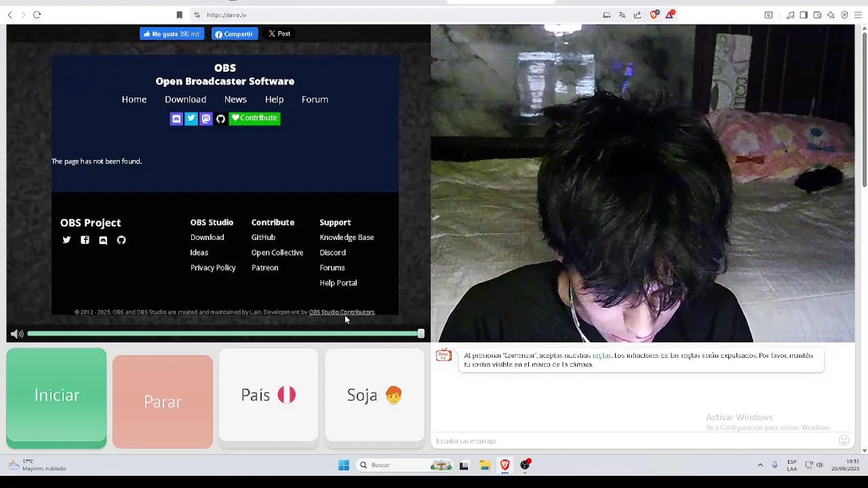Open the GitHub link under Contribute
Viewport: 868px width, 488px height.
tap(263, 237)
